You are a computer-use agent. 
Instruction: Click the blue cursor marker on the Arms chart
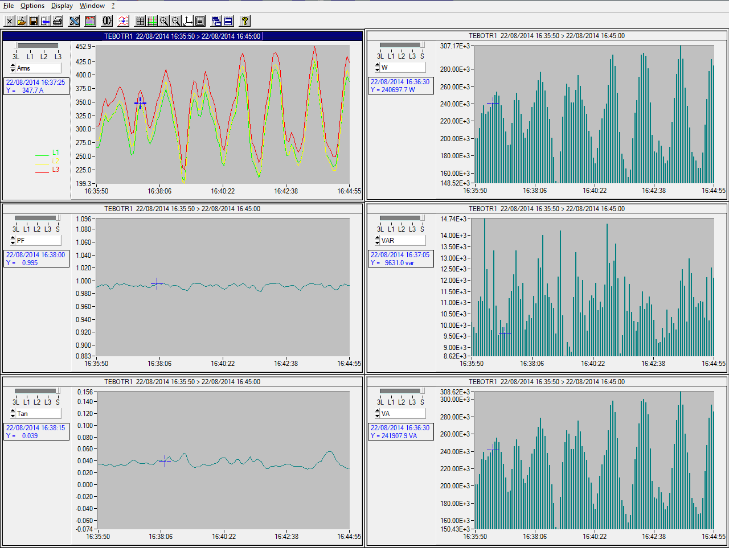(140, 103)
